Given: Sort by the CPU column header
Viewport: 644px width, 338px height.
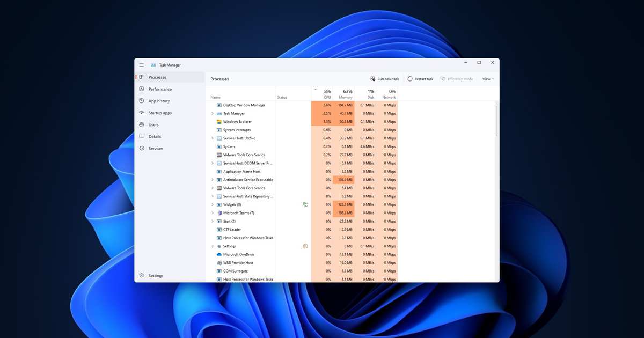Looking at the screenshot, I should [x=322, y=94].
